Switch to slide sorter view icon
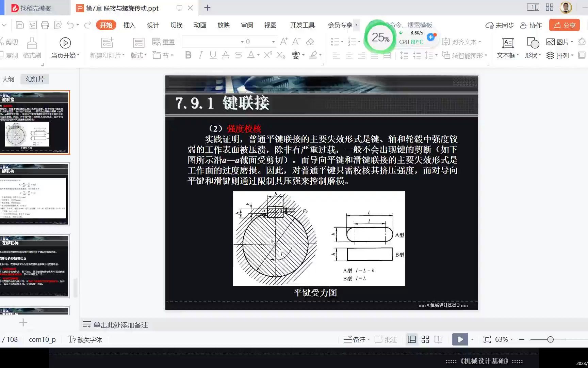This screenshot has height=368, width=588. click(x=425, y=339)
